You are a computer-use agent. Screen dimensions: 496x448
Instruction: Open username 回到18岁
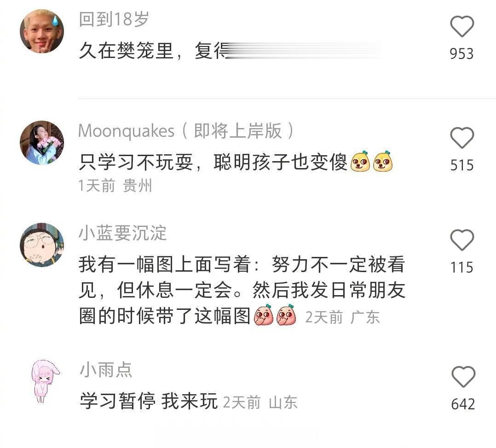coord(114,19)
